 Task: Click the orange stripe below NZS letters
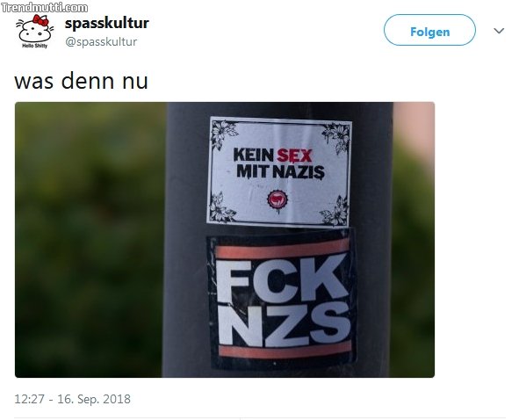[x=285, y=350]
